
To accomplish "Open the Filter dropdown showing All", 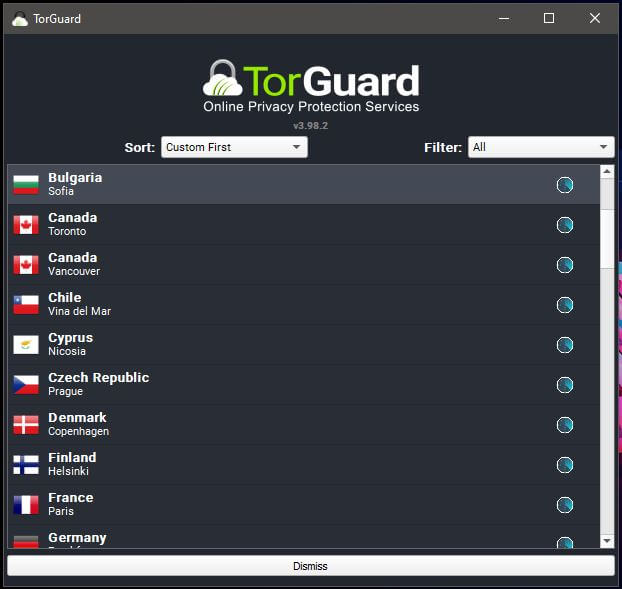I will coord(541,147).
